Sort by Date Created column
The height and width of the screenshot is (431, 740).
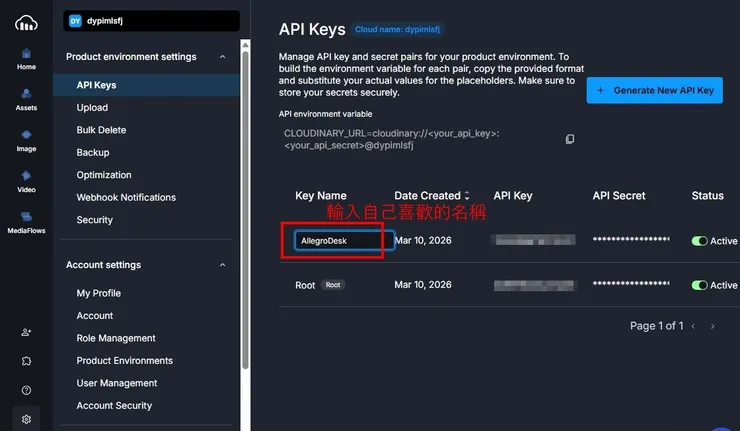466,196
